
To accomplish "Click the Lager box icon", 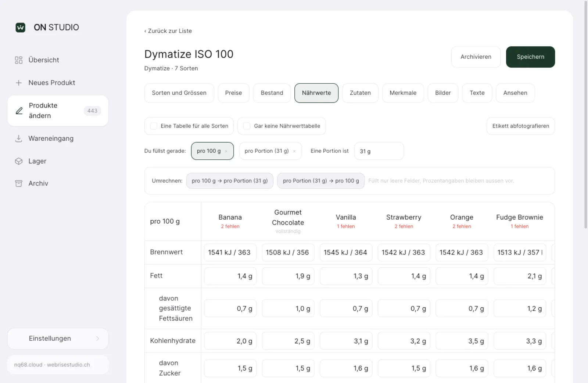I will point(19,161).
